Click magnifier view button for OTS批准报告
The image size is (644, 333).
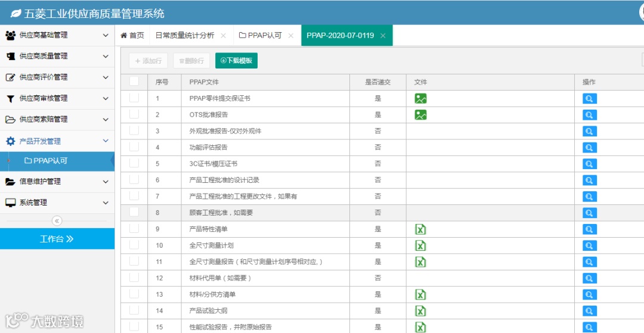pos(589,115)
